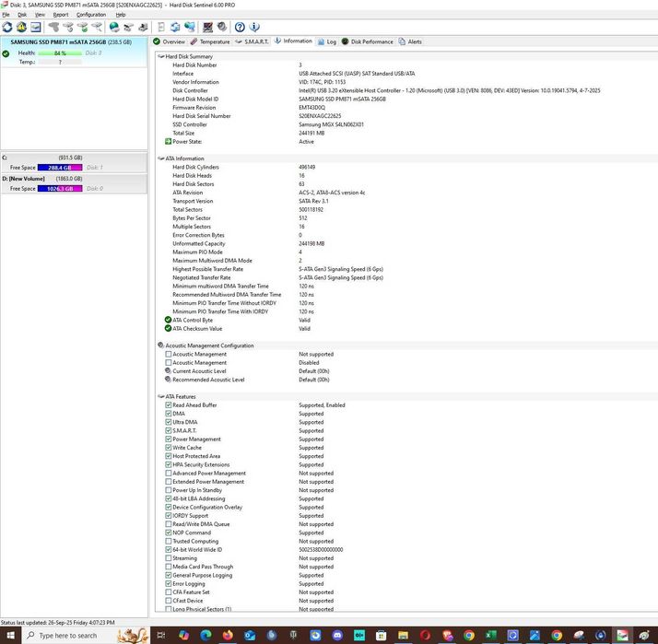Image resolution: width=658 pixels, height=644 pixels.
Task: Switch to the Temperature tab
Action: pyautogui.click(x=210, y=41)
